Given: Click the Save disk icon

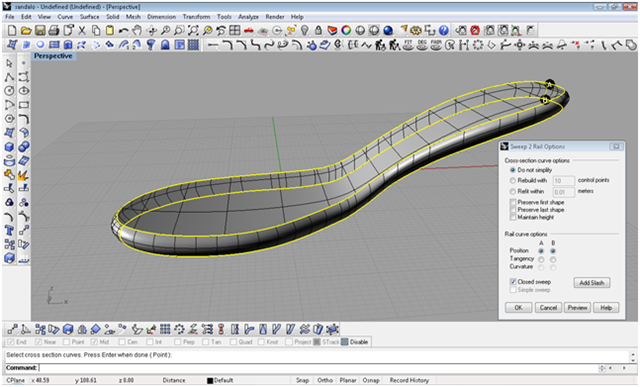Looking at the screenshot, I should [x=40, y=30].
